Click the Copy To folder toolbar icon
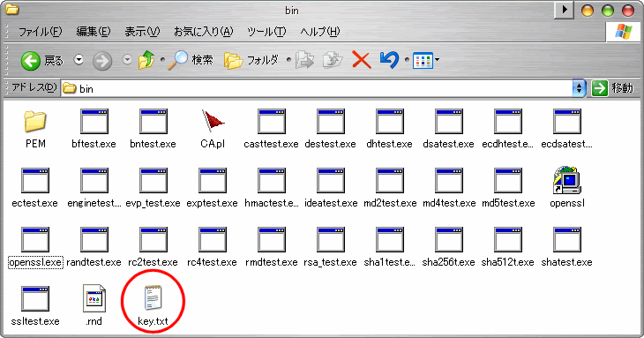 point(333,60)
